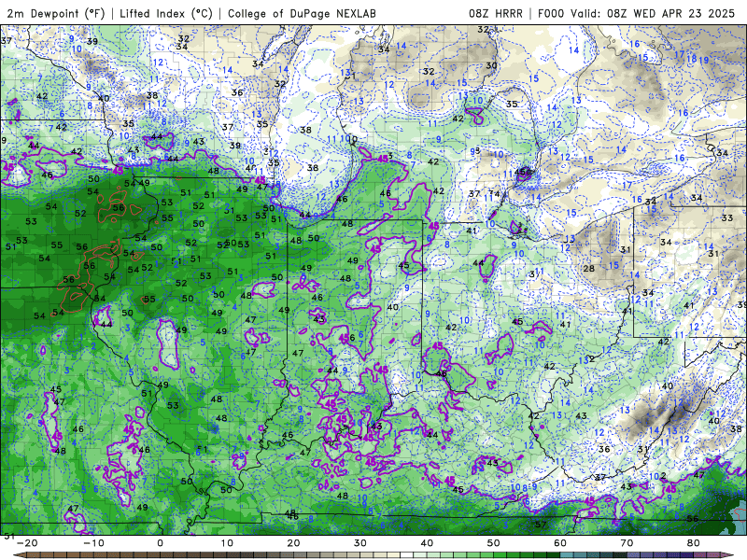Click the 'Lifted Index (°C)' title label
The width and height of the screenshot is (747, 560).
[x=166, y=13]
